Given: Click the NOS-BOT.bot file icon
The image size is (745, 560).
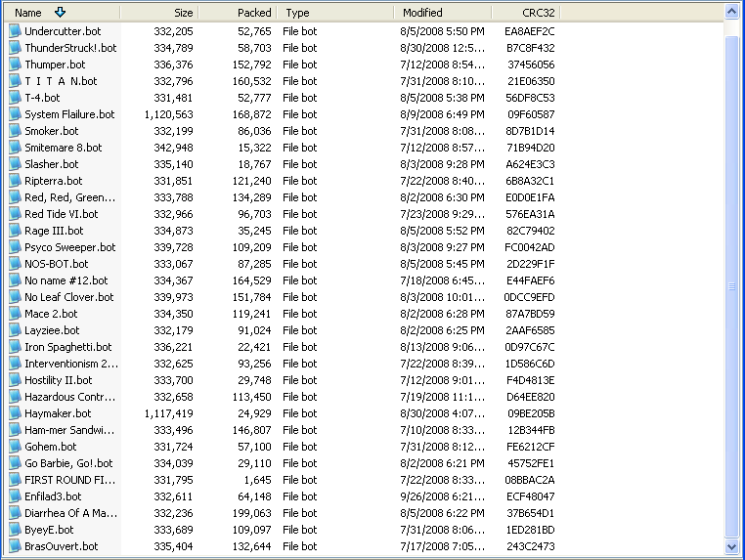Looking at the screenshot, I should (16, 264).
